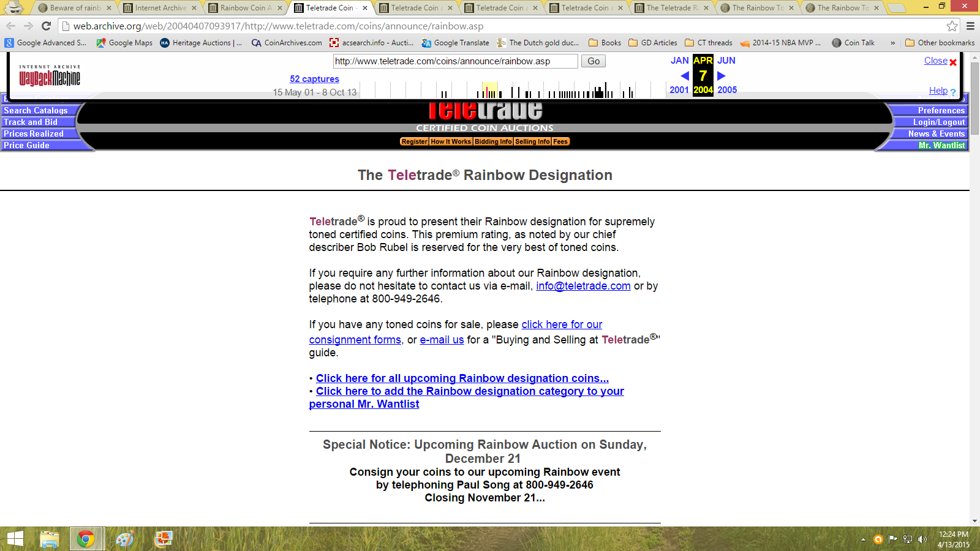The height and width of the screenshot is (551, 980).
Task: Bookmark this page with the star icon
Action: click(x=952, y=26)
